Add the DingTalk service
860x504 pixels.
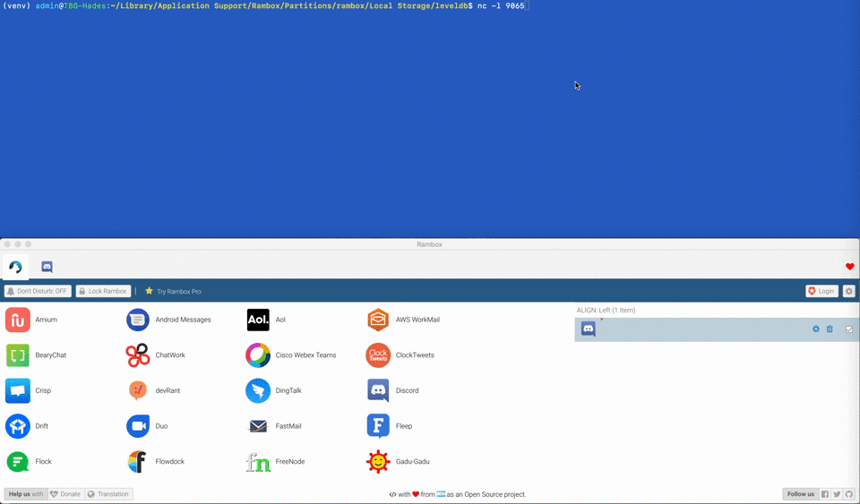pos(258,390)
